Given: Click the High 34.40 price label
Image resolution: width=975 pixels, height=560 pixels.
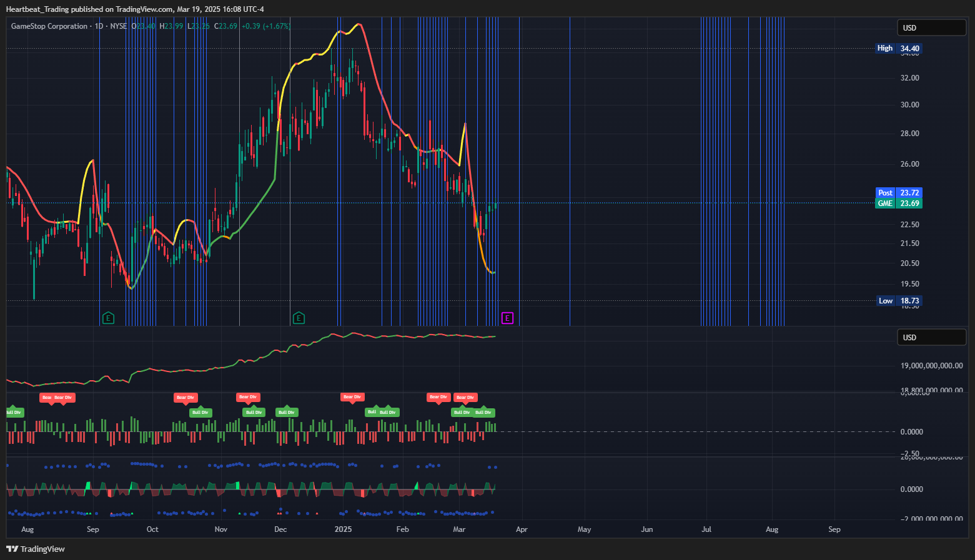Looking at the screenshot, I should tap(899, 48).
